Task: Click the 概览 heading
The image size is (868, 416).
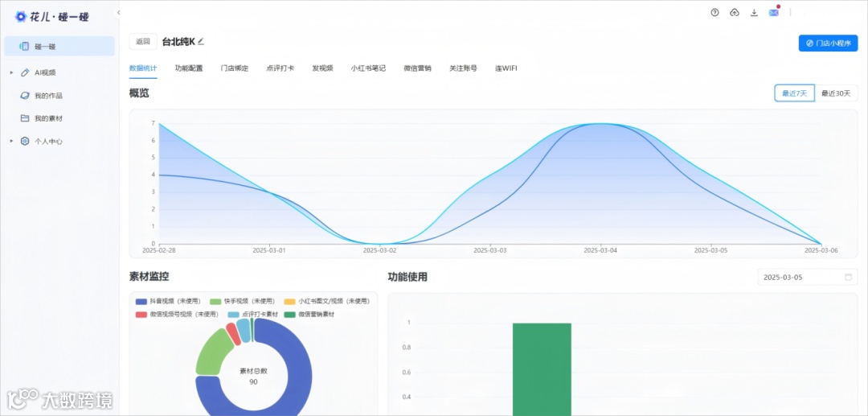Action: (x=139, y=93)
